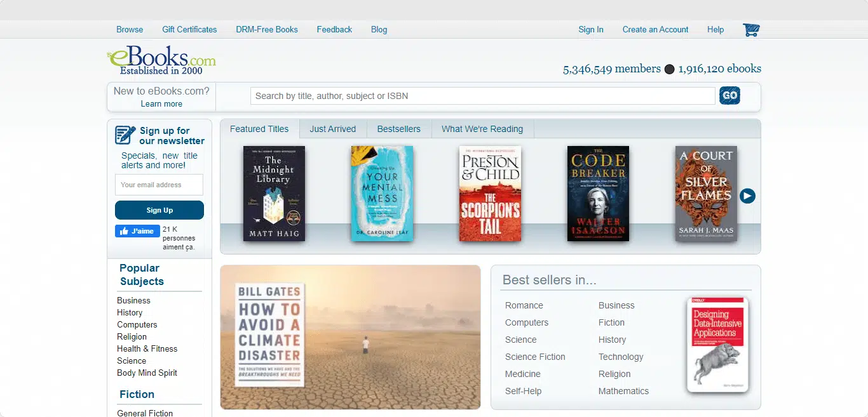Browse Science Fiction best sellers
This screenshot has width=868, height=417.
pos(534,357)
